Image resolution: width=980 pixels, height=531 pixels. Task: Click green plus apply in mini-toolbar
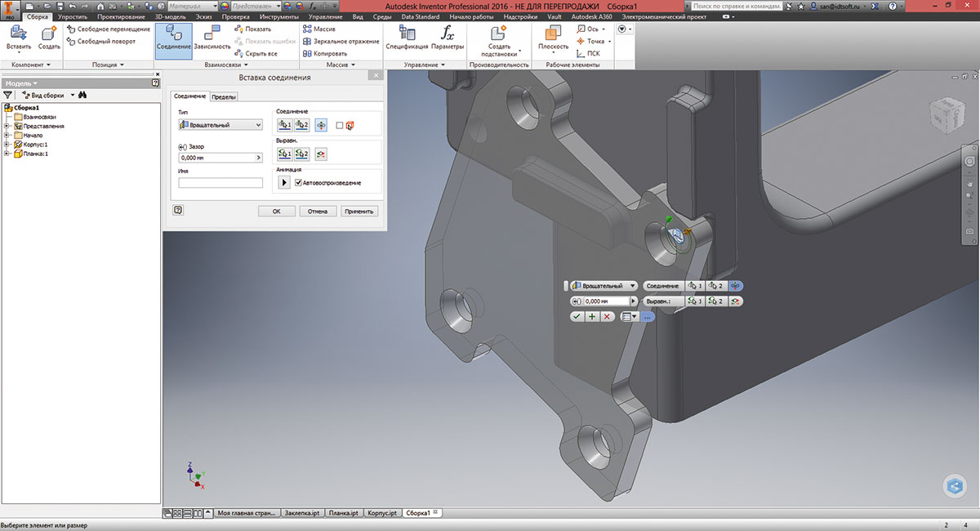coord(592,316)
